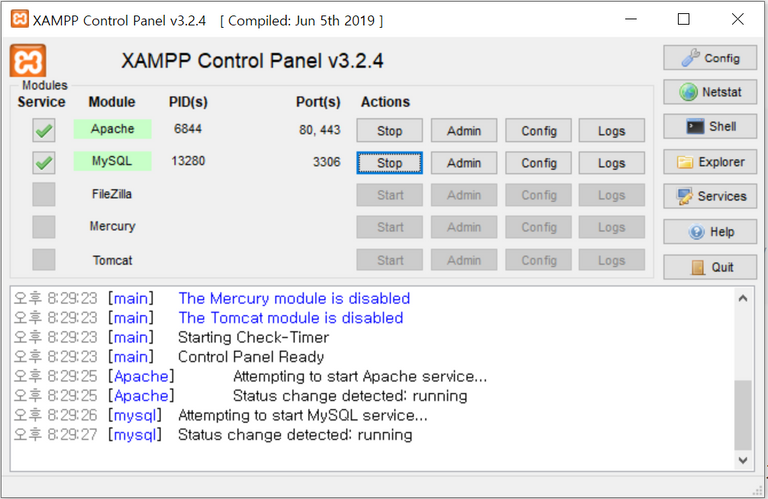Click the resize grip at the window corner
This screenshot has height=499, width=768.
pos(758,491)
